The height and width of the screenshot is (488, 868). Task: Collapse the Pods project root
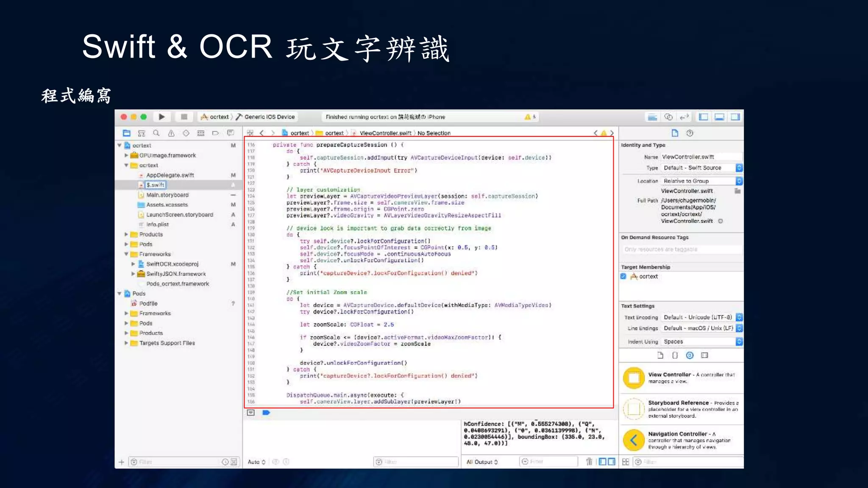click(120, 294)
